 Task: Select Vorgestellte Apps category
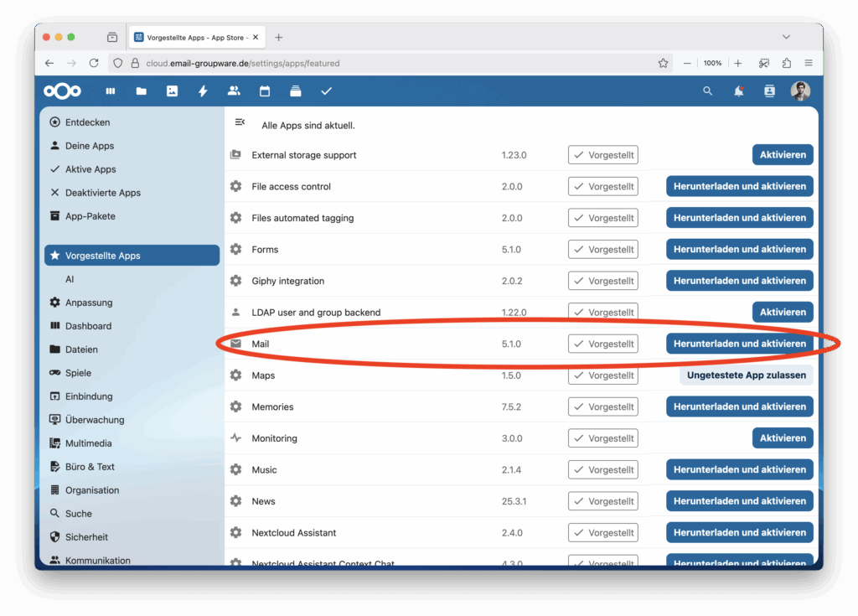(132, 256)
